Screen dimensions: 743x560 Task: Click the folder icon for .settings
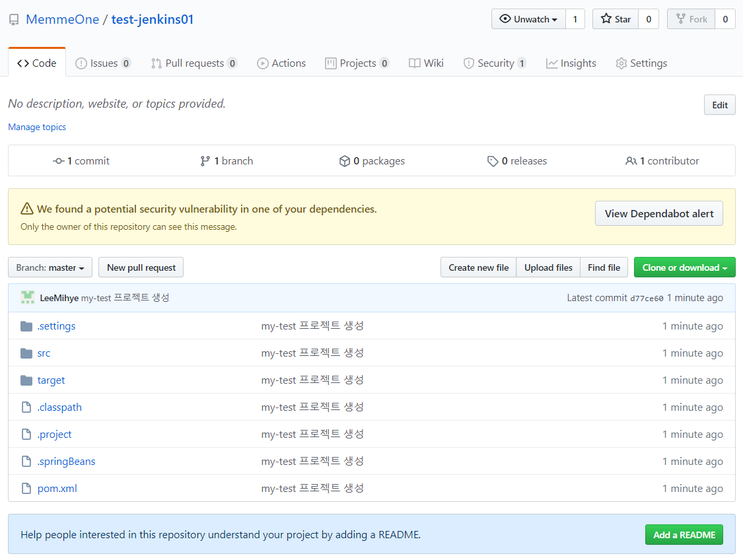26,326
